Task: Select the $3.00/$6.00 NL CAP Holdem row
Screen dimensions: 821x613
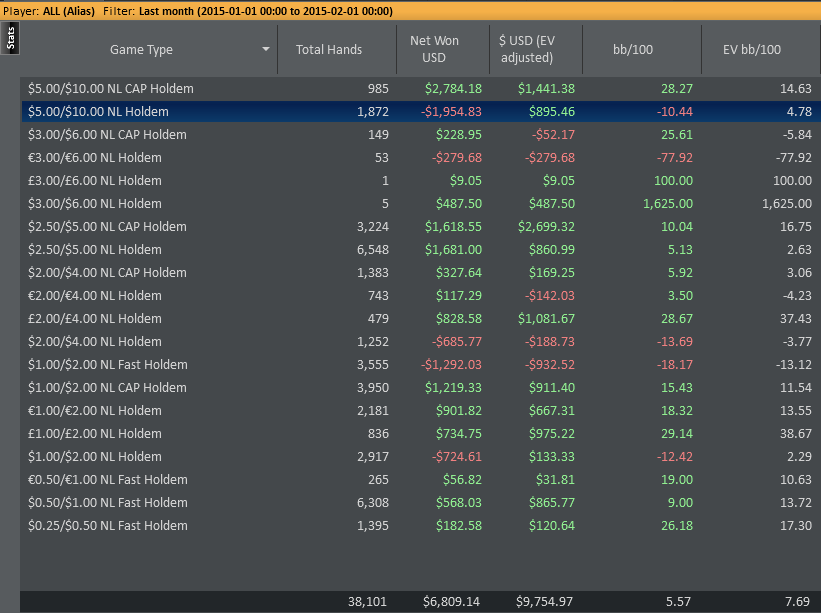Action: point(421,135)
